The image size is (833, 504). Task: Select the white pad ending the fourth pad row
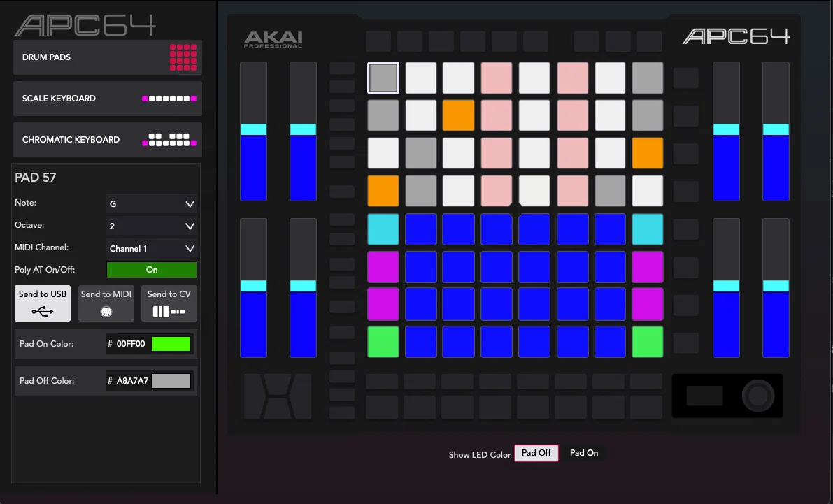[648, 191]
